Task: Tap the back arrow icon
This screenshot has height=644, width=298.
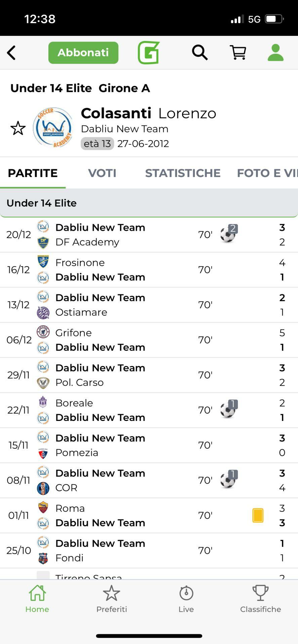Action: pyautogui.click(x=11, y=53)
